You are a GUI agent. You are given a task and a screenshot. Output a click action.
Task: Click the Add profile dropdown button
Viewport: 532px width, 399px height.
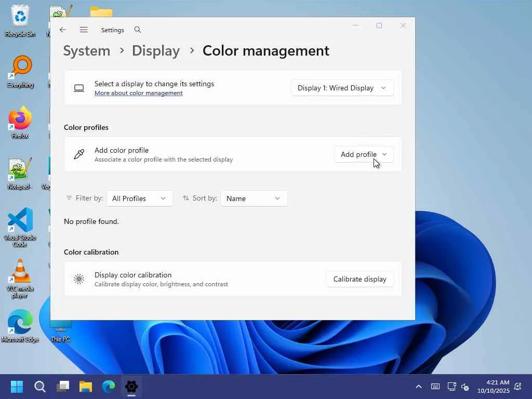click(x=364, y=154)
